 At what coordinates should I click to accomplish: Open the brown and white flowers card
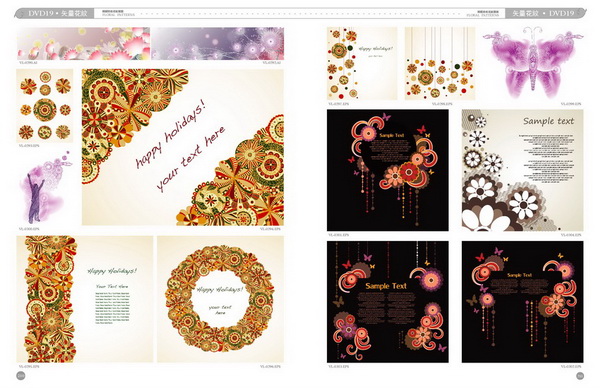pyautogui.click(x=523, y=170)
